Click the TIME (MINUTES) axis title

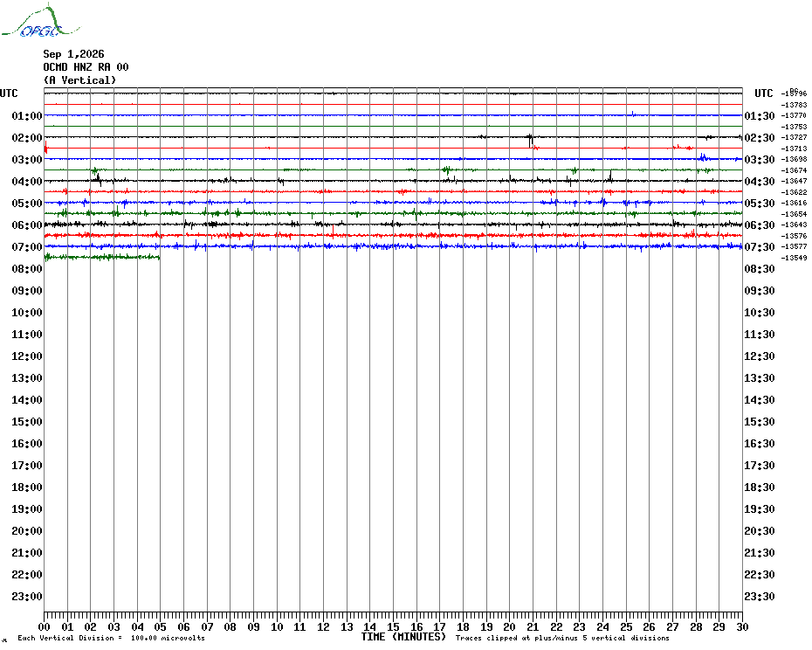pos(403,637)
